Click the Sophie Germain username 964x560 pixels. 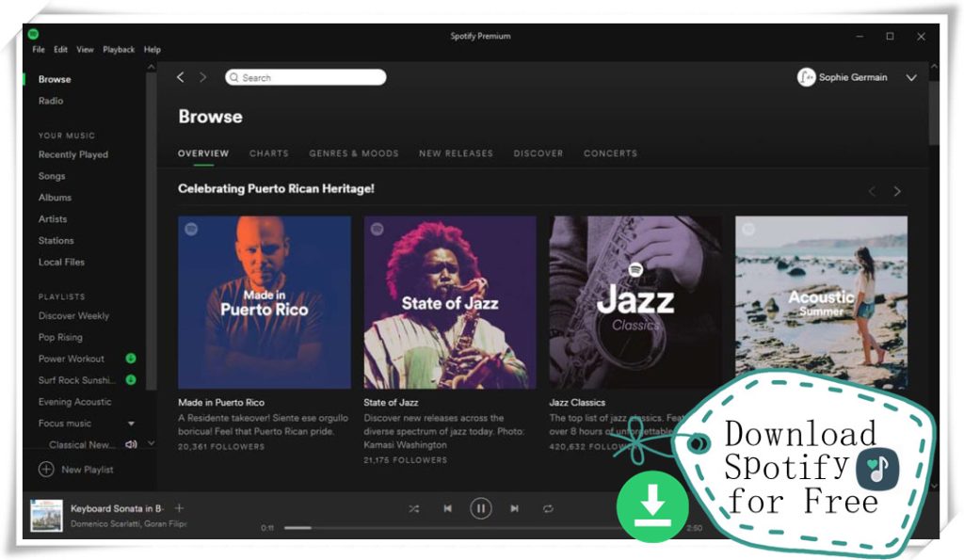tap(853, 77)
